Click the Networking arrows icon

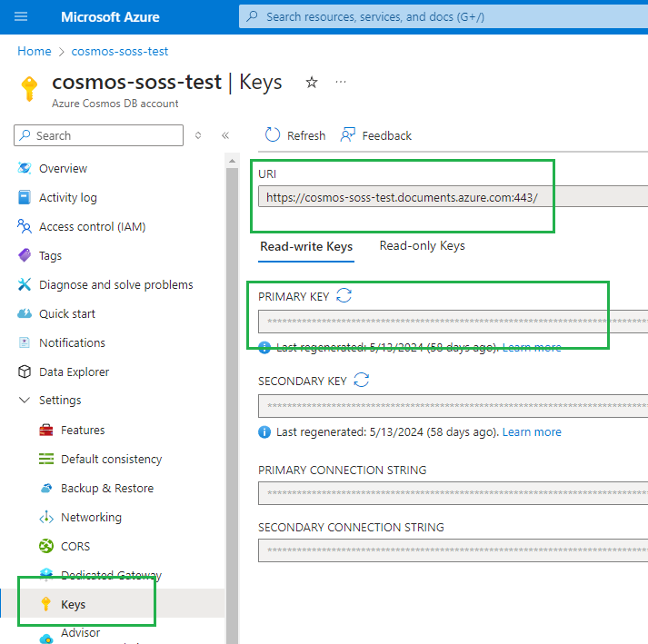coord(46,517)
